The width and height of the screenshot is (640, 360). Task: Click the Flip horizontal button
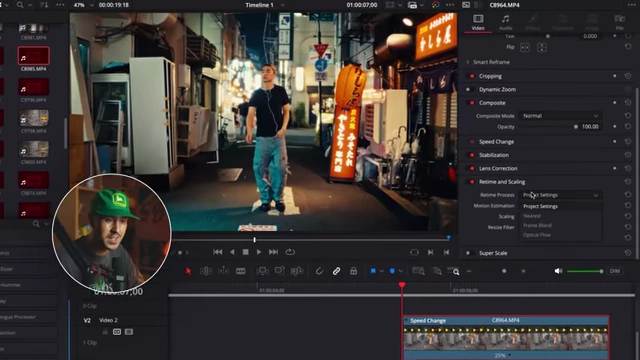[525, 47]
